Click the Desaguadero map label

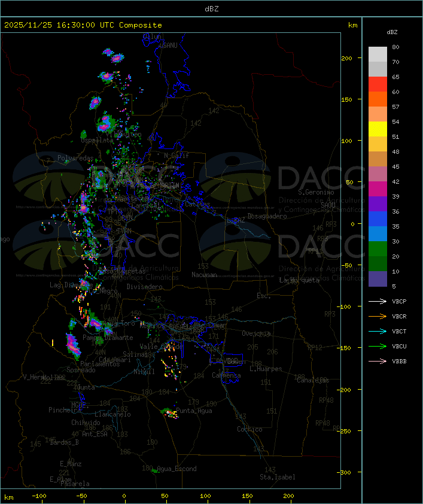pyautogui.click(x=267, y=216)
